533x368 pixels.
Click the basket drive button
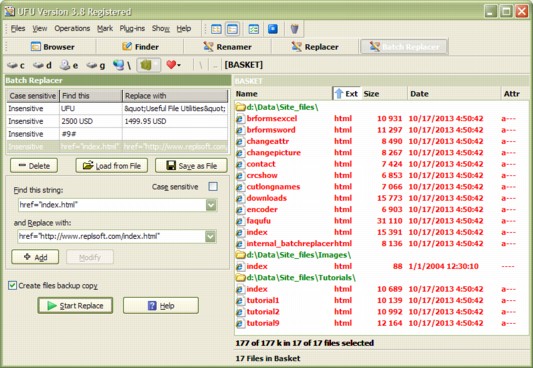(x=149, y=65)
